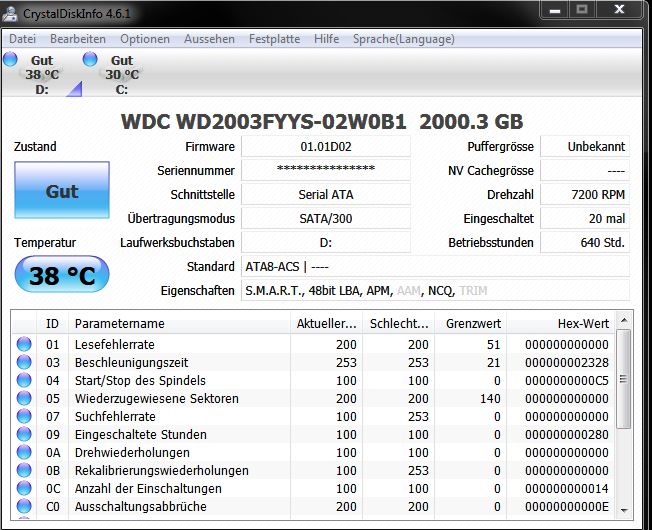Click hex value 000000000280
This screenshot has width=652, height=530.
point(567,434)
